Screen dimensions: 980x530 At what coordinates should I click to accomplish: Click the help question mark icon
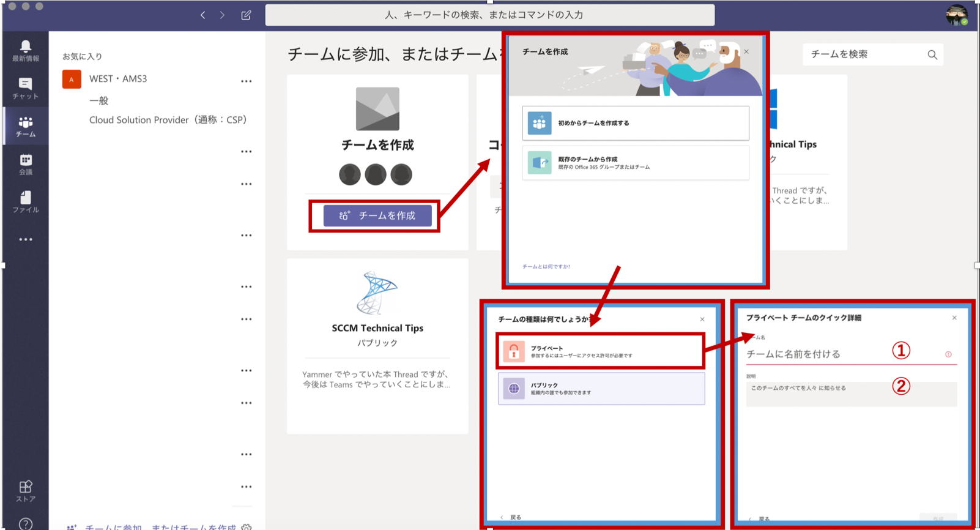26,524
